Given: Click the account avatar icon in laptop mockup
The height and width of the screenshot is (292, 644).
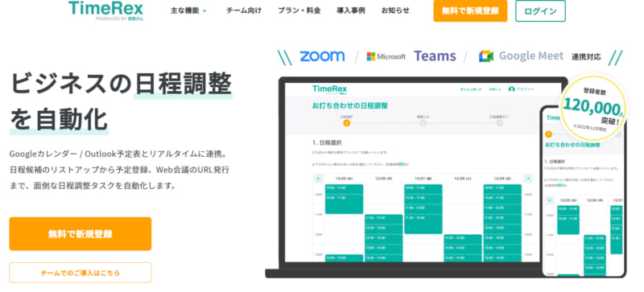Looking at the screenshot, I should point(511,89).
